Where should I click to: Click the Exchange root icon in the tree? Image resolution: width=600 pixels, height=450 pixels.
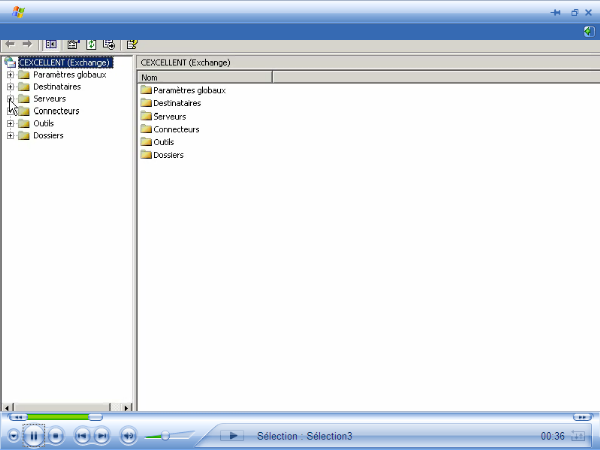pyautogui.click(x=10, y=62)
